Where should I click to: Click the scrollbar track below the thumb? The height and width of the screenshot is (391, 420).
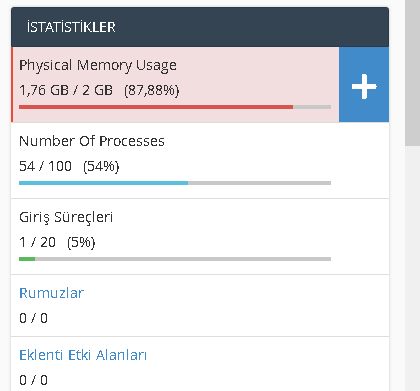click(x=412, y=268)
